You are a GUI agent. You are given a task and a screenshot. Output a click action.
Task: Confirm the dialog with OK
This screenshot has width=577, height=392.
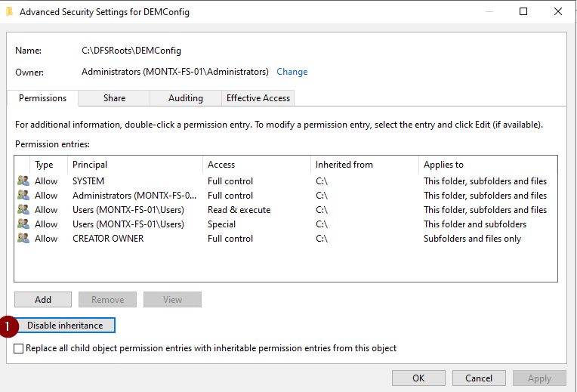(x=418, y=378)
